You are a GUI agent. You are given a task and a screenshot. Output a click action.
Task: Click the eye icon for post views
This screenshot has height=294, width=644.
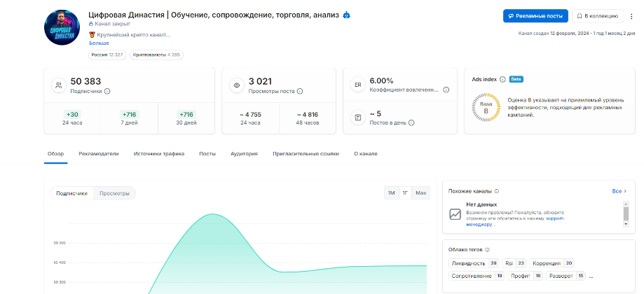point(237,85)
